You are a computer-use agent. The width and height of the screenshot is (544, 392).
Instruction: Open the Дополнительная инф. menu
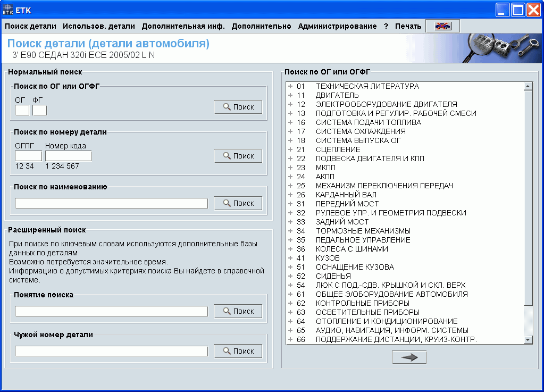183,26
